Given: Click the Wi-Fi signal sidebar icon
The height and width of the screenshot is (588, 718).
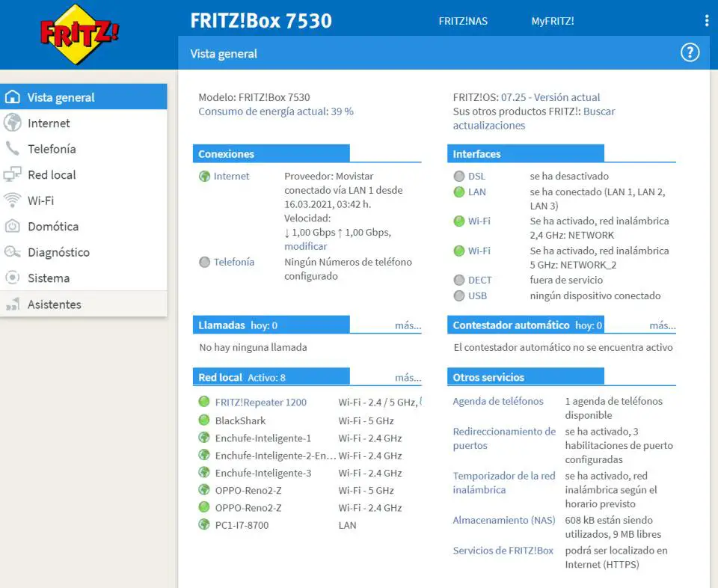Looking at the screenshot, I should pyautogui.click(x=13, y=200).
